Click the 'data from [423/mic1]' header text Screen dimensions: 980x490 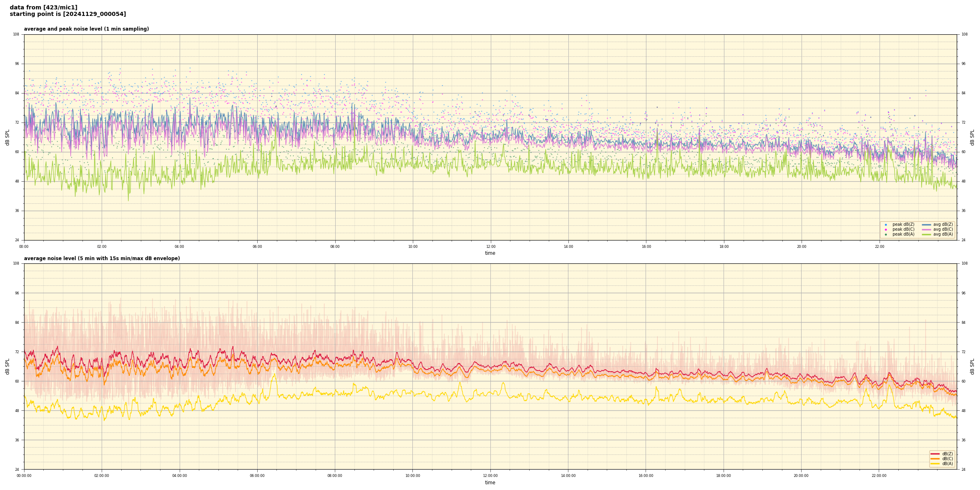coord(43,7)
